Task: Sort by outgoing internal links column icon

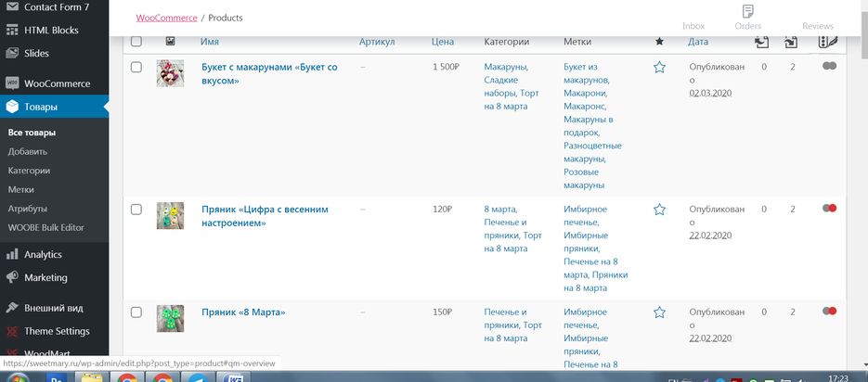Action: coord(792,42)
